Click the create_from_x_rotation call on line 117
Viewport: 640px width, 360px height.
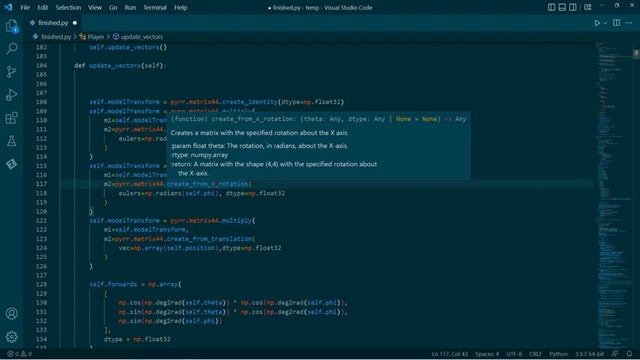209,184
